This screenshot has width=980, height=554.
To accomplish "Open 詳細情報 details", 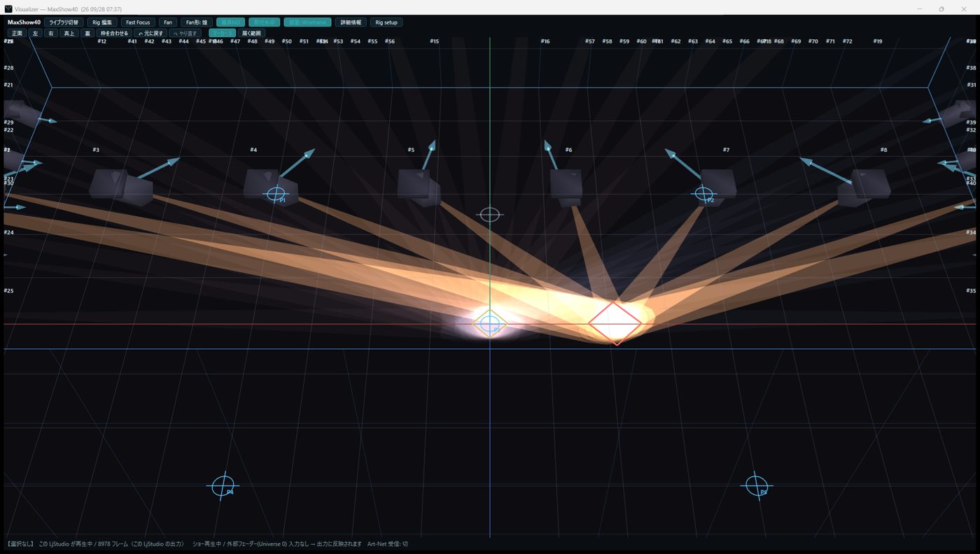I will [x=351, y=22].
